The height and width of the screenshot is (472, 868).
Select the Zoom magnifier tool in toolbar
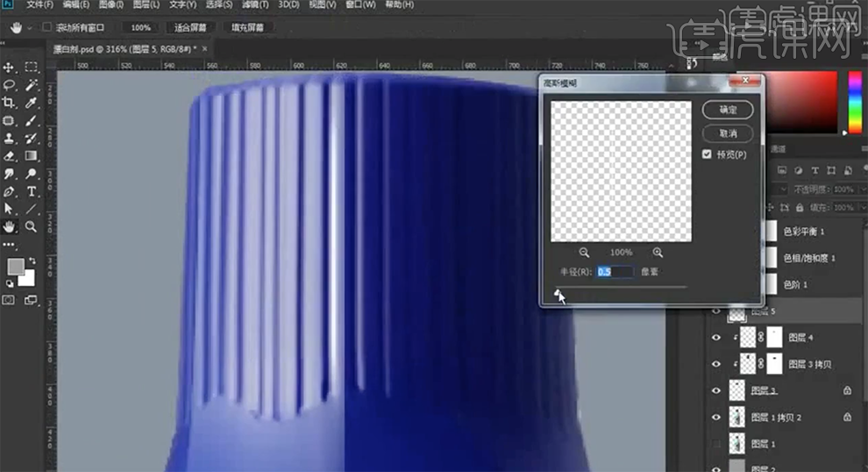tap(31, 226)
